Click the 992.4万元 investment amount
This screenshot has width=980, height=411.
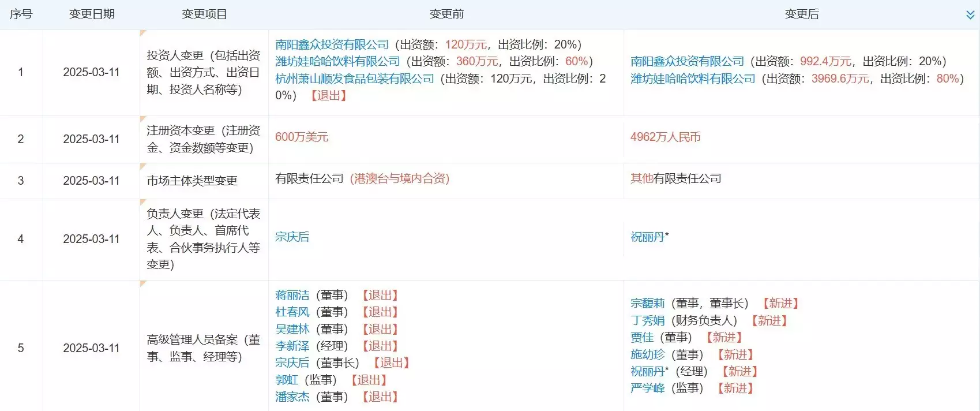(x=825, y=61)
